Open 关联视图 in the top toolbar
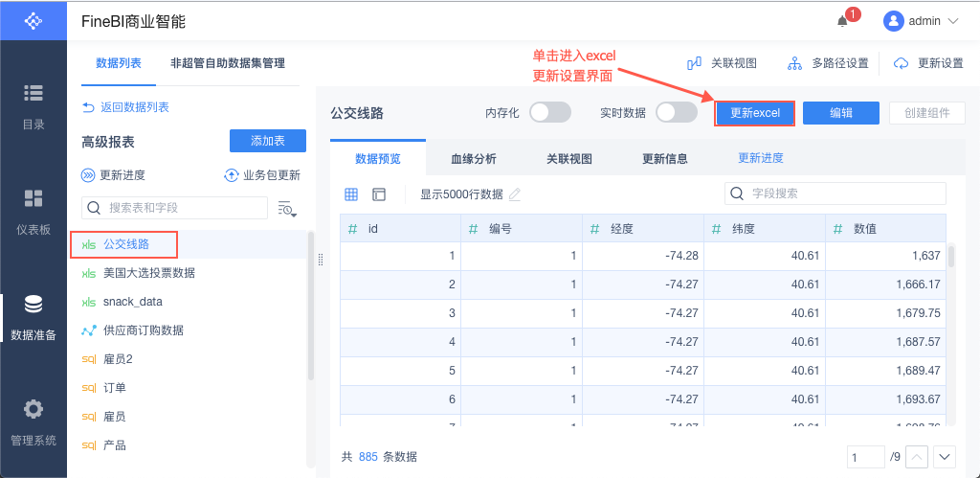Viewport: 980px width, 478px height. point(723,63)
